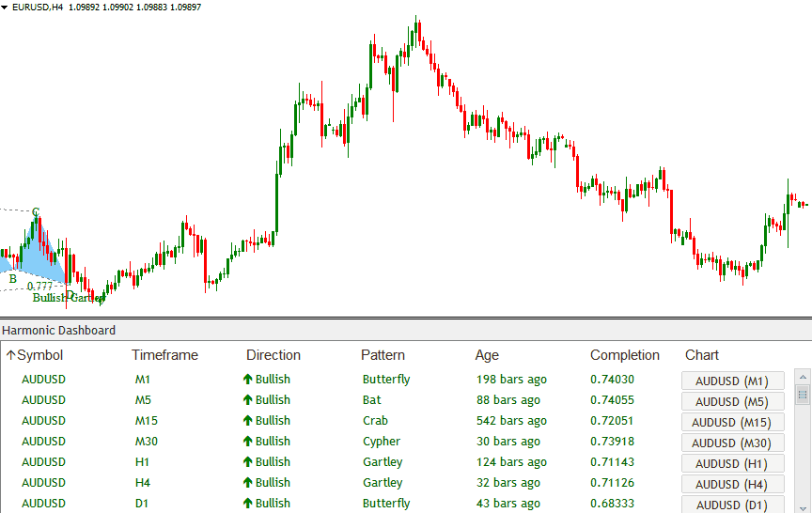Open the AUDUSD (H1) chart
Screen dimensions: 812x513
[x=731, y=463]
